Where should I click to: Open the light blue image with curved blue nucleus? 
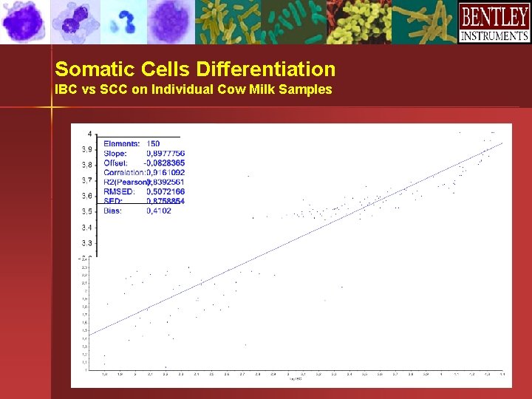pos(124,21)
